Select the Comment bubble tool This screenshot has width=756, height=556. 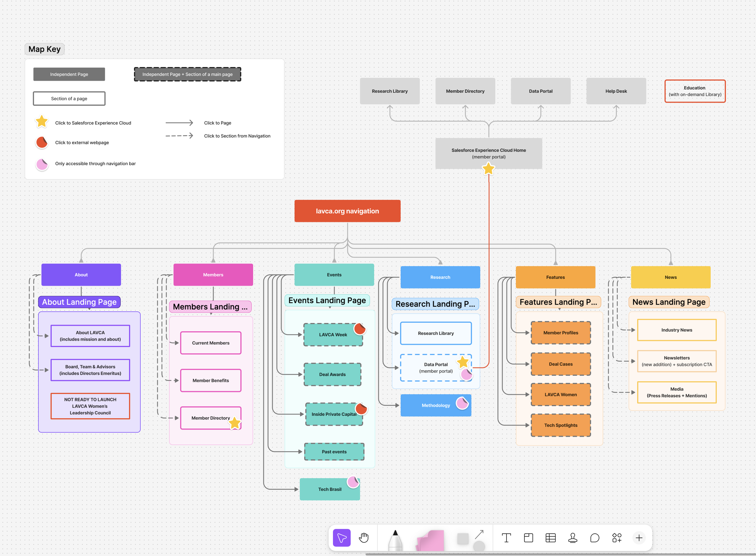coord(595,538)
